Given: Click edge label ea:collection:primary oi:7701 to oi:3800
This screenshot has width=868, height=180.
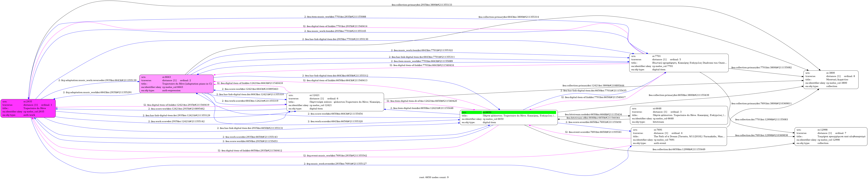Looking at the screenshot, I should (x=762, y=68).
